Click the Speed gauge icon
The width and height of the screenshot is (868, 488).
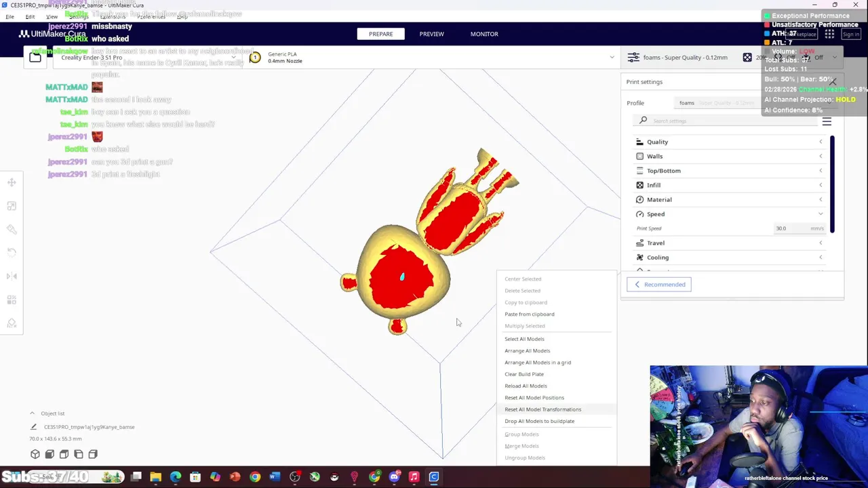point(639,214)
